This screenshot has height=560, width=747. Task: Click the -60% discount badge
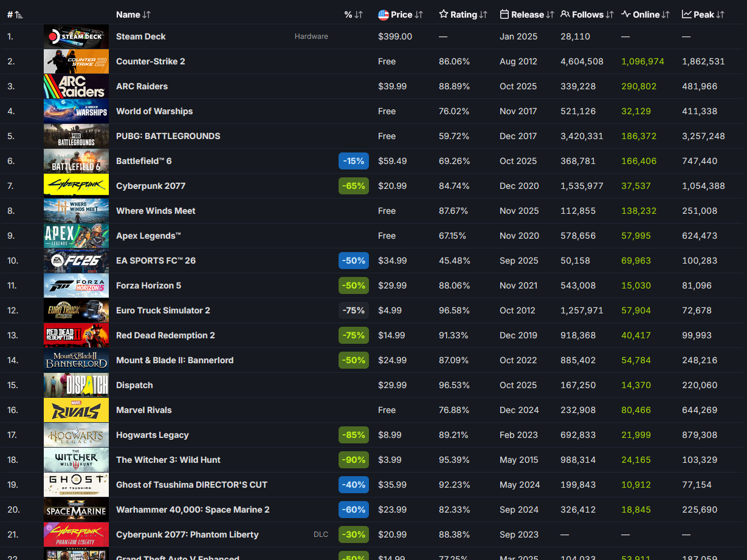pyautogui.click(x=354, y=510)
